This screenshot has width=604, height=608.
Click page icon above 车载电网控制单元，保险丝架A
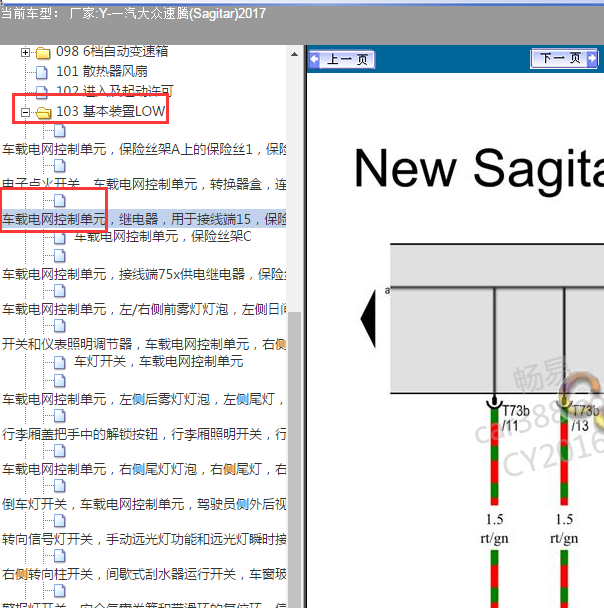click(60, 131)
